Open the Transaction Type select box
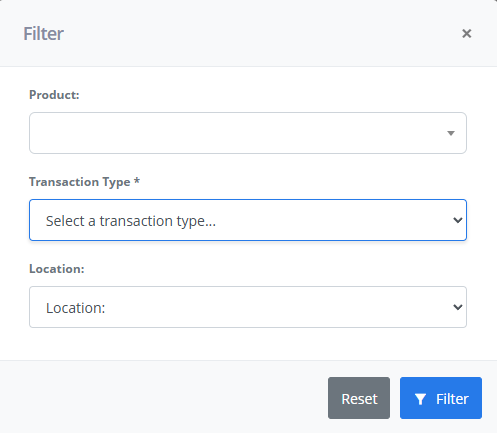The height and width of the screenshot is (433, 497). click(x=248, y=220)
